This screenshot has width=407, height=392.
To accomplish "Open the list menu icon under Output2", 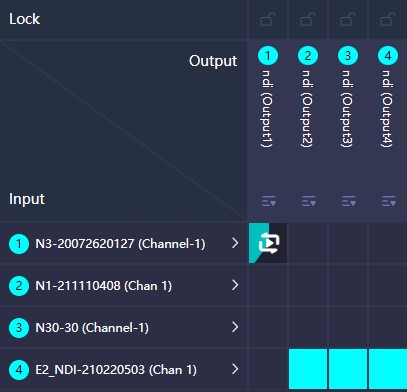I will pyautogui.click(x=309, y=201).
